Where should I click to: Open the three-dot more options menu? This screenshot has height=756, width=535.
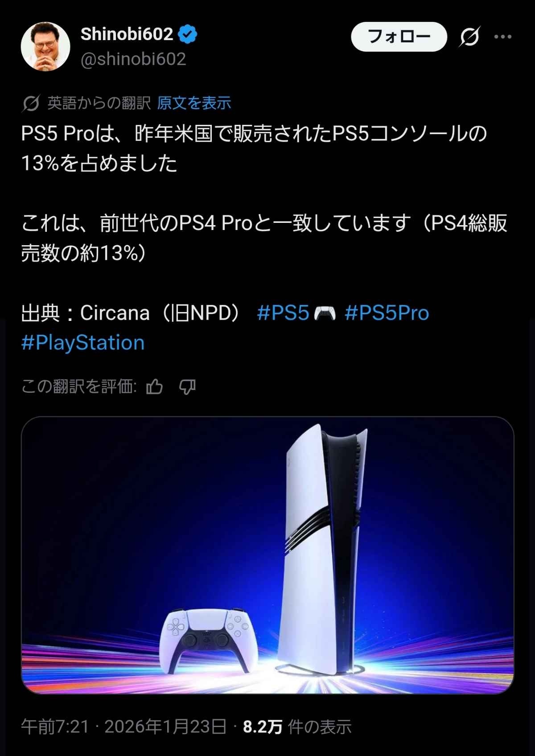point(502,37)
